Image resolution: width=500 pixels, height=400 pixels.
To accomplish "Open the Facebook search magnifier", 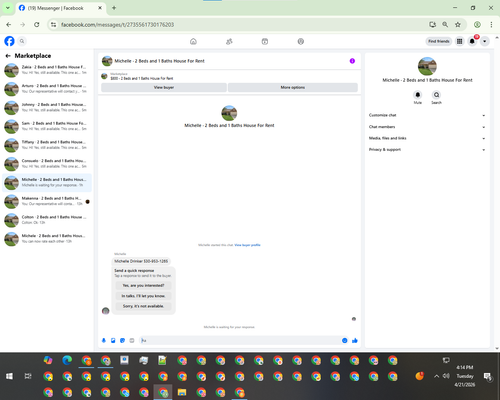I will click(22, 41).
